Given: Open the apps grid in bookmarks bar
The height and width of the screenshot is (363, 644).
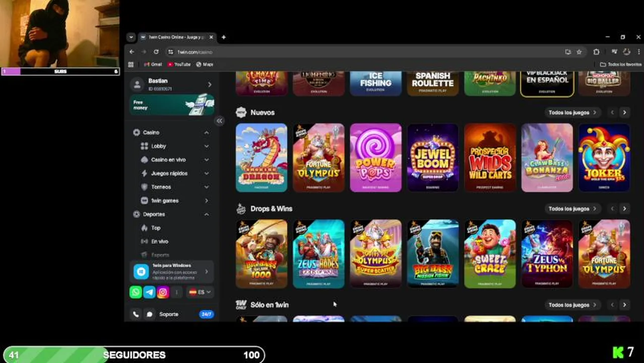Looking at the screenshot, I should click(131, 65).
